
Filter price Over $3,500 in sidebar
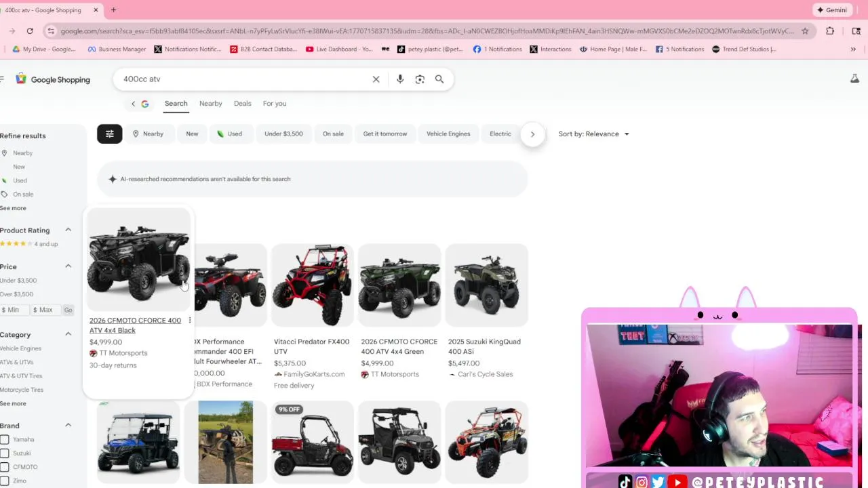[x=16, y=294]
